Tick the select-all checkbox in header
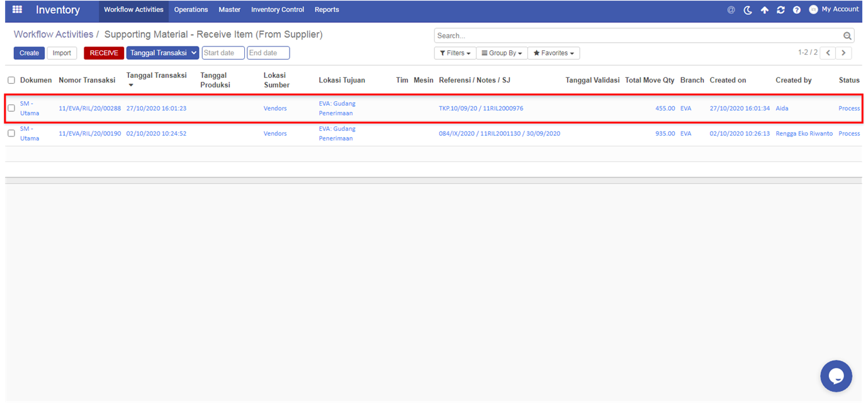868x403 pixels. (11, 80)
